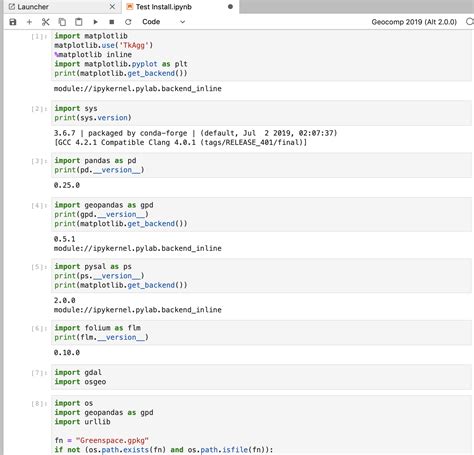This screenshot has width=474, height=455.
Task: Click cell prompt number [3]
Action: click(x=39, y=161)
